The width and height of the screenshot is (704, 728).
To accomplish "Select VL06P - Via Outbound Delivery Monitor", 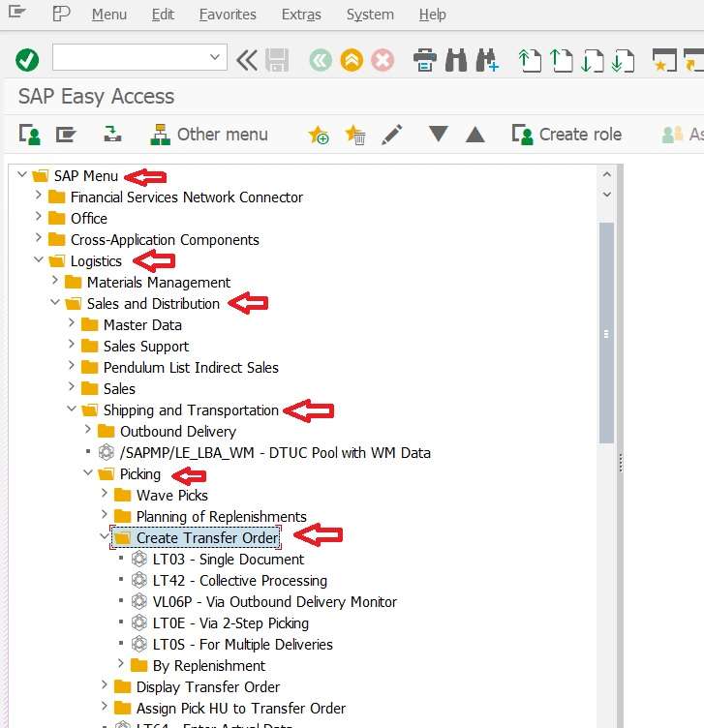I will [274, 602].
